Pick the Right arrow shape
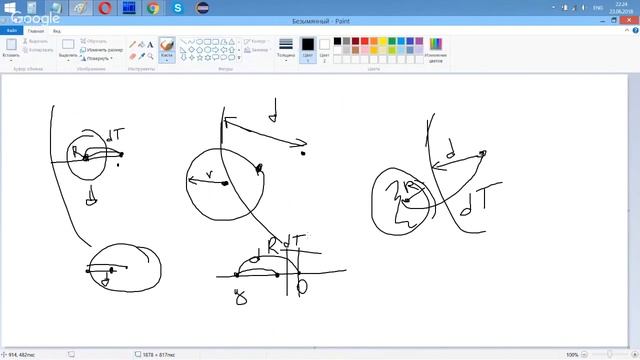Screen dimensions: 640x360 tap(216, 50)
